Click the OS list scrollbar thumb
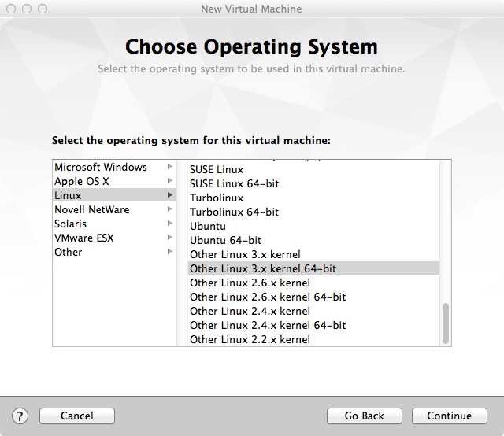 (x=446, y=323)
